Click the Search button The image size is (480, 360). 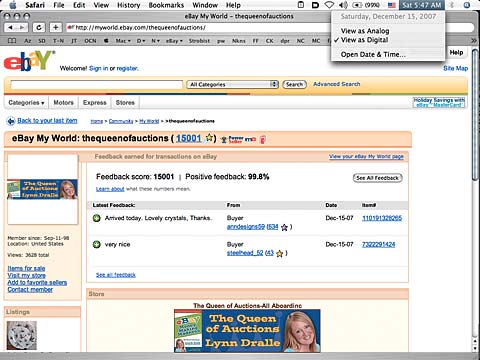294,85
